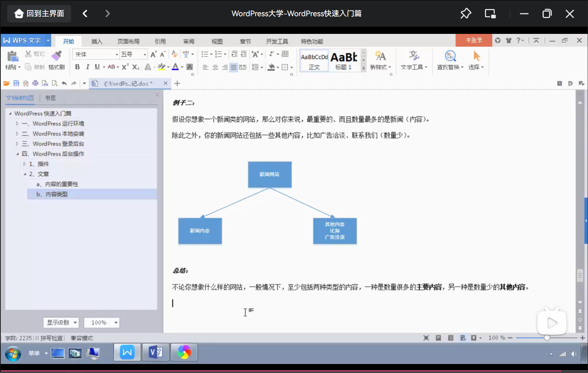
Task: Click the Save icon in quick toolbar
Action: [16, 84]
